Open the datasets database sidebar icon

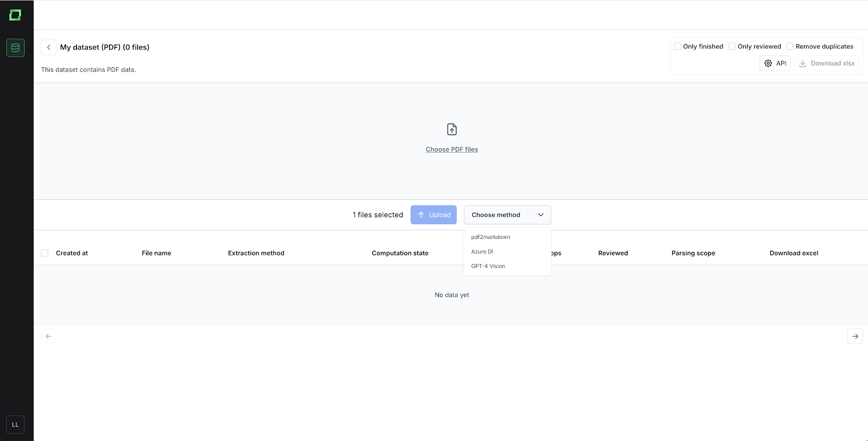[15, 48]
